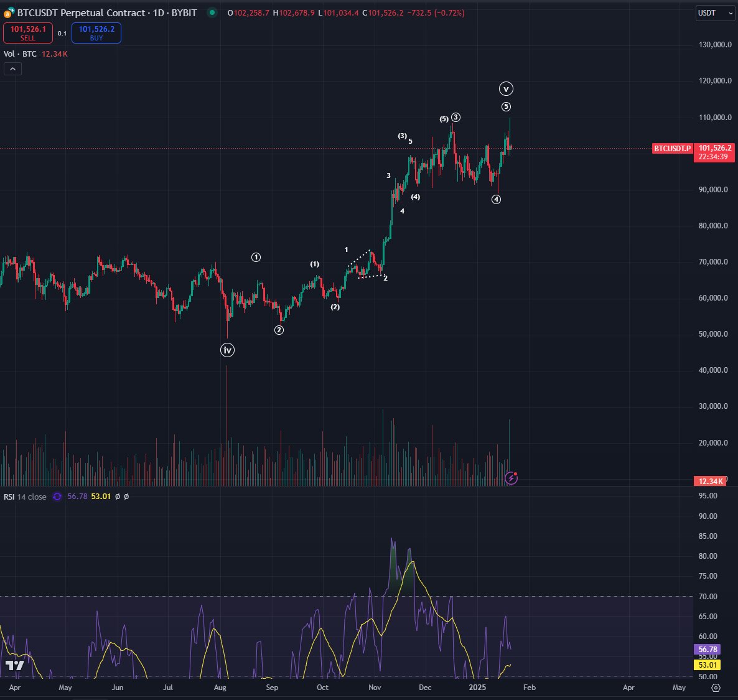Click the 110,000.0 price axis label
The image size is (738, 700).
(716, 118)
